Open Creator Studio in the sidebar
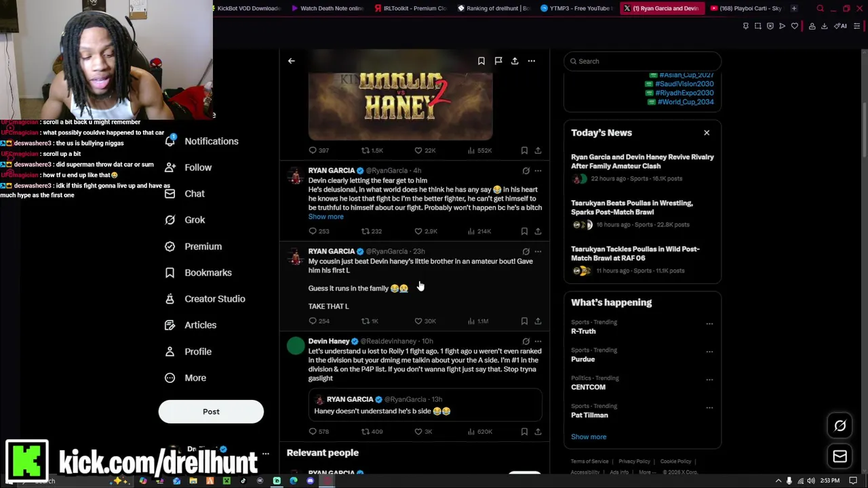The height and width of the screenshot is (488, 868). pyautogui.click(x=205, y=299)
